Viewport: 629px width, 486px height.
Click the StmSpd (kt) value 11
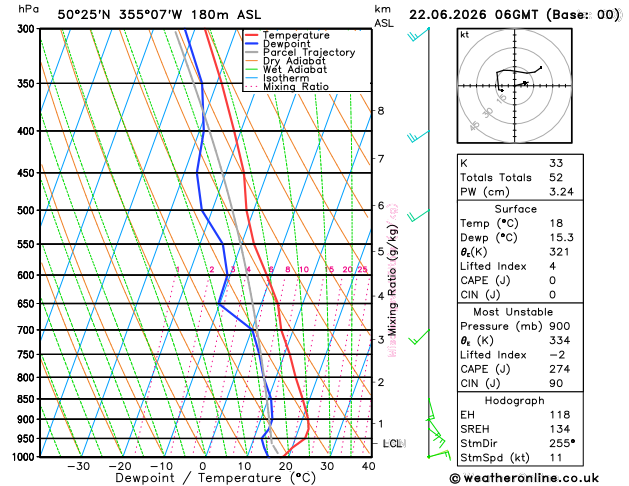(x=556, y=458)
